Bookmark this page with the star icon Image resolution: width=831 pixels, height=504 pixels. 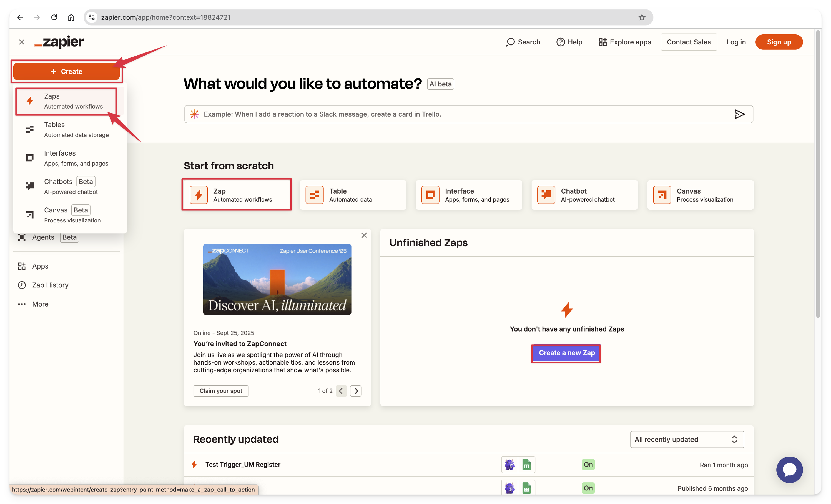tap(642, 17)
